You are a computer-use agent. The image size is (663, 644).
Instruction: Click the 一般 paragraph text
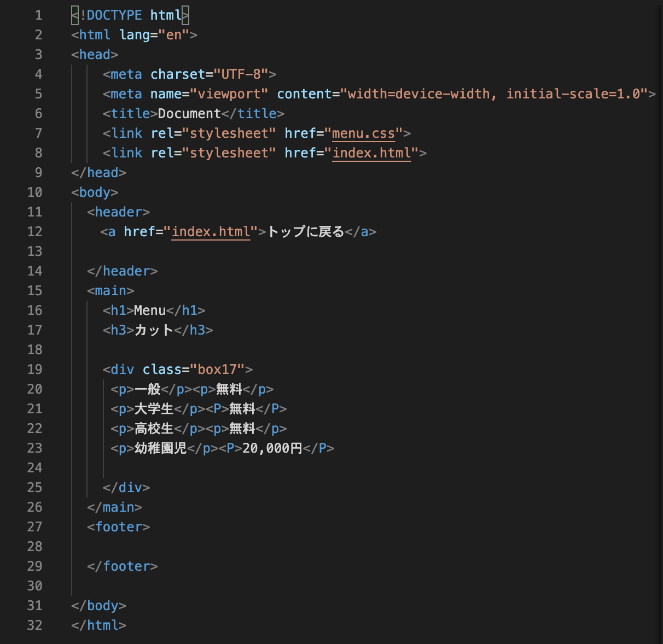[x=148, y=389]
